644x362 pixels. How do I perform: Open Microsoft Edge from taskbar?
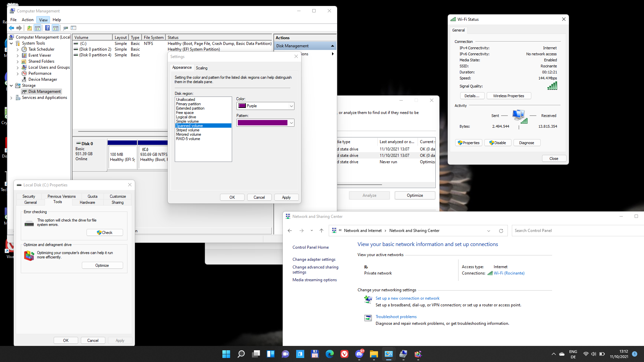(x=330, y=354)
